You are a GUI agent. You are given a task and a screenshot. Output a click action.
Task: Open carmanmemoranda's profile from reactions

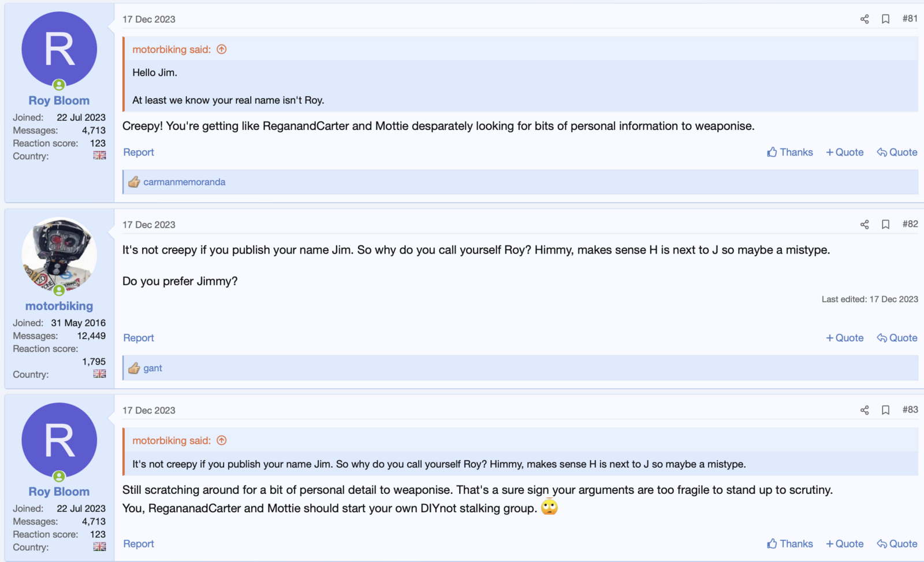tap(184, 183)
